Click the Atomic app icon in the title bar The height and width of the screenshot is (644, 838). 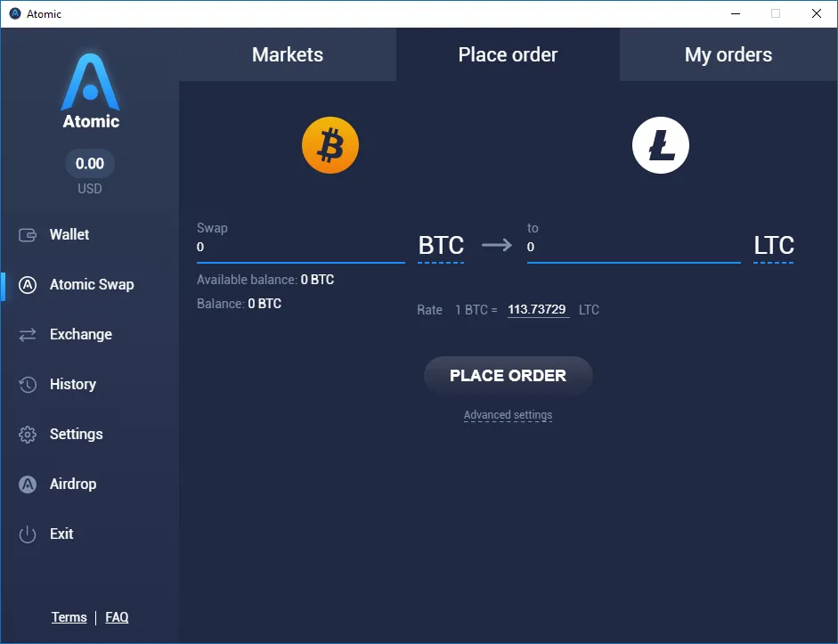tap(15, 14)
